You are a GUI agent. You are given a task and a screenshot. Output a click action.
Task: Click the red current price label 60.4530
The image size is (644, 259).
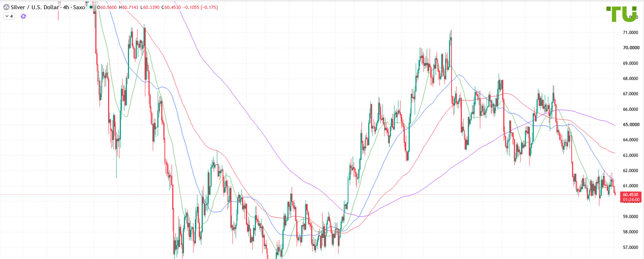click(630, 195)
